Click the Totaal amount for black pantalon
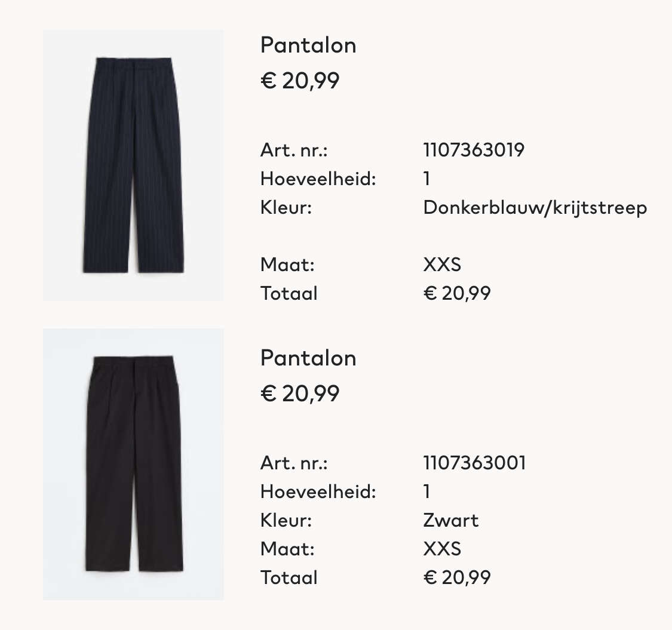Image resolution: width=672 pixels, height=630 pixels. coord(457,577)
